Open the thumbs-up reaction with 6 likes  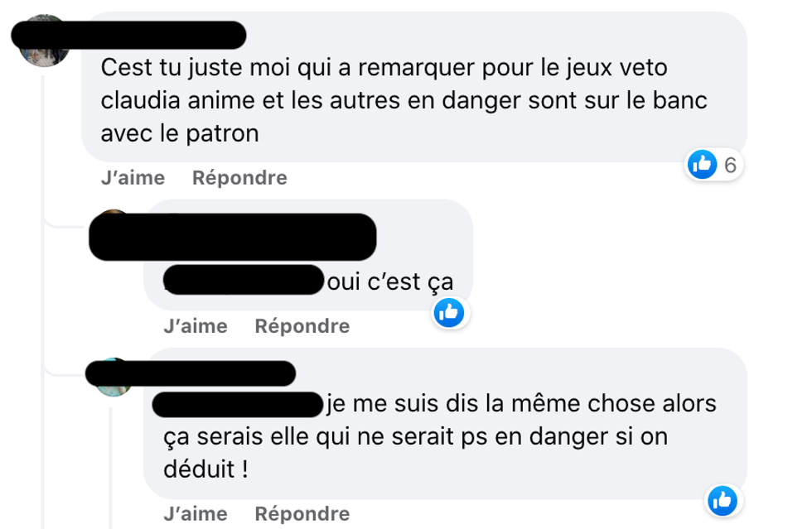[x=703, y=165]
